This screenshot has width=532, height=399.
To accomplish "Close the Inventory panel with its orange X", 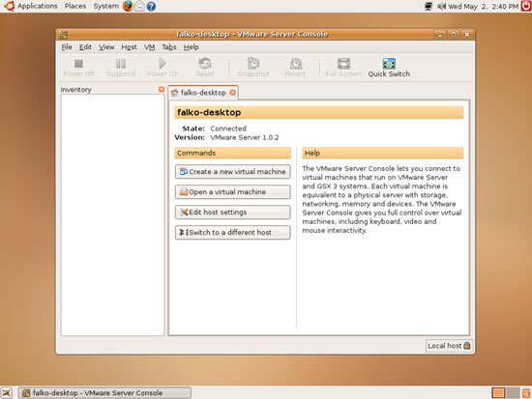I will pos(162,90).
